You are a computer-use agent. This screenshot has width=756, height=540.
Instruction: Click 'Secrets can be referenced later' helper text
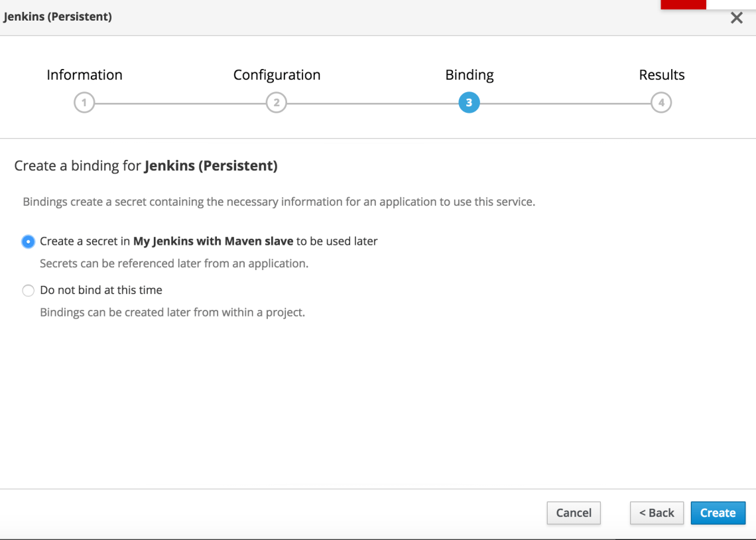pos(174,263)
